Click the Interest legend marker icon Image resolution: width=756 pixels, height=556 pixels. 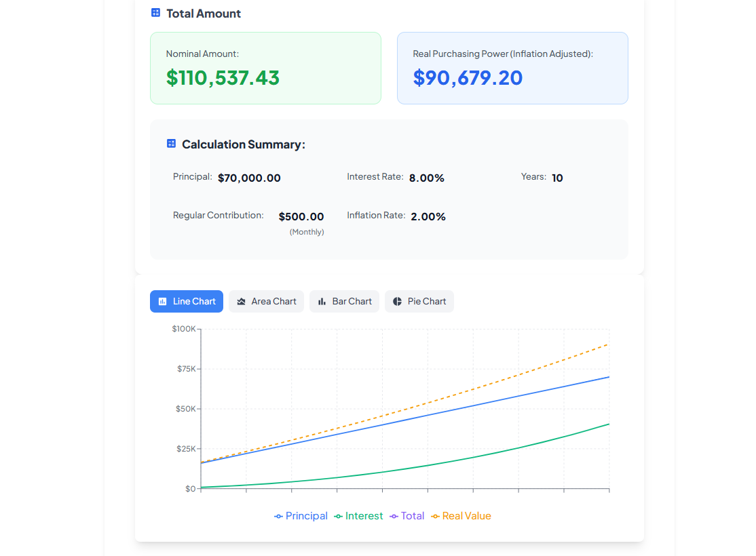click(338, 515)
